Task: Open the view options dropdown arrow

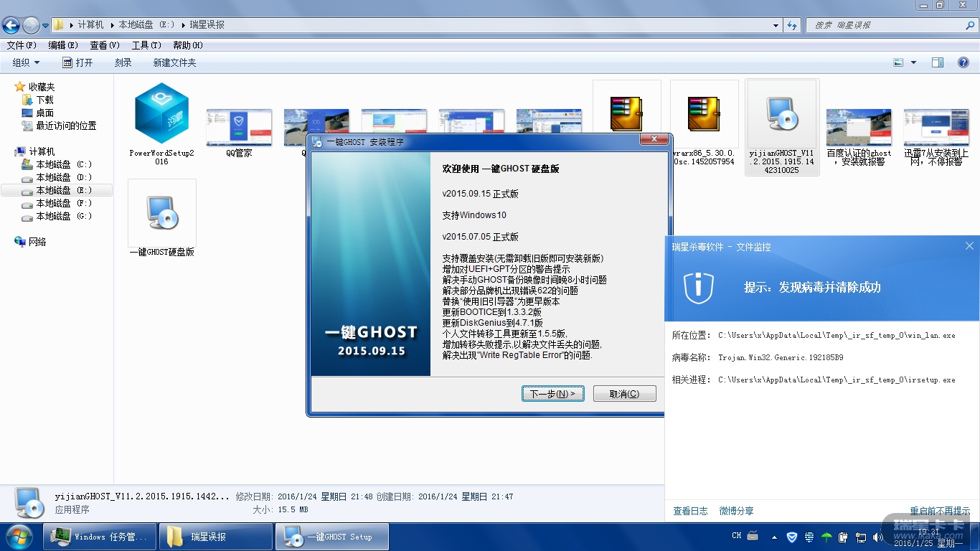Action: [x=913, y=62]
